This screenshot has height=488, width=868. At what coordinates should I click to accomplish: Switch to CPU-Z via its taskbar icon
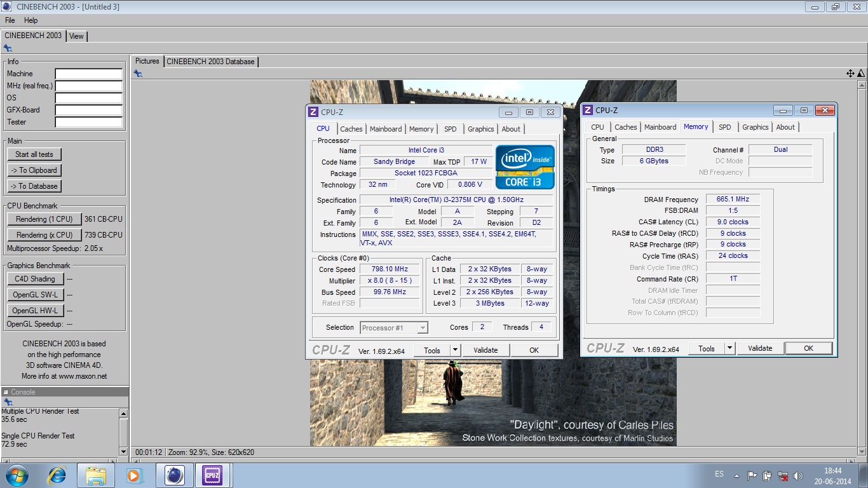212,475
